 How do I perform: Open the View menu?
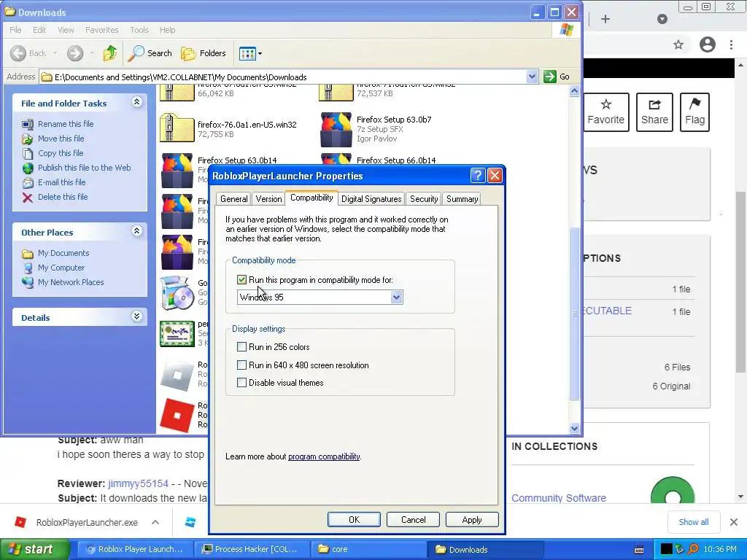[x=66, y=29]
